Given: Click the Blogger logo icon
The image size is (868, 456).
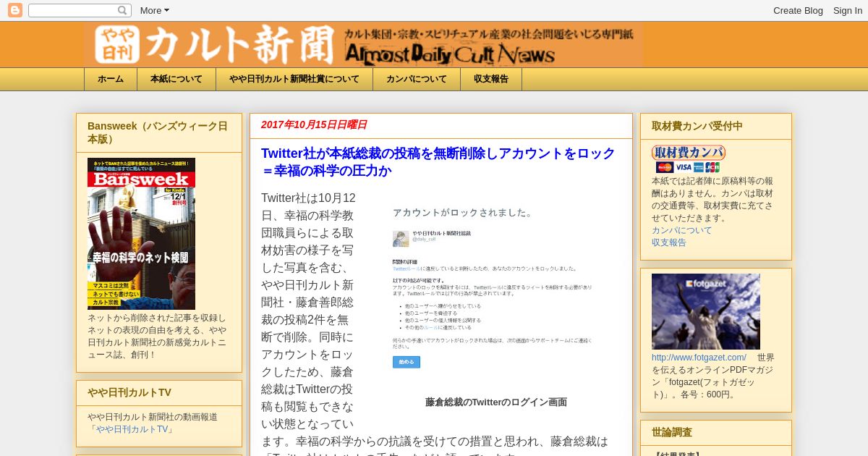Looking at the screenshot, I should coord(15,10).
